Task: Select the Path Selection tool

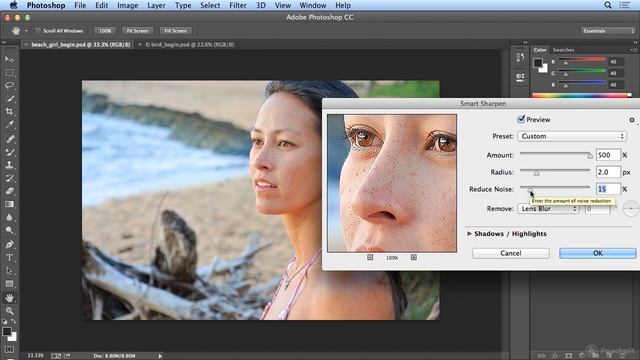Action: tap(9, 271)
